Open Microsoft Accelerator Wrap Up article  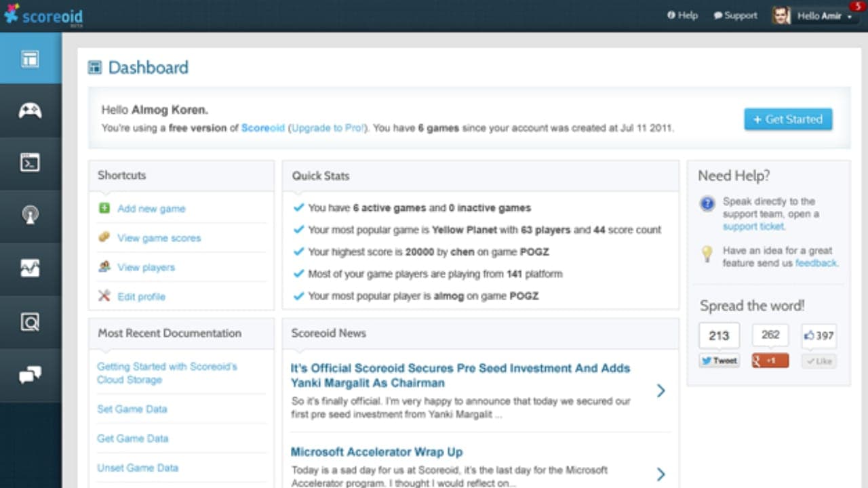coord(376,452)
